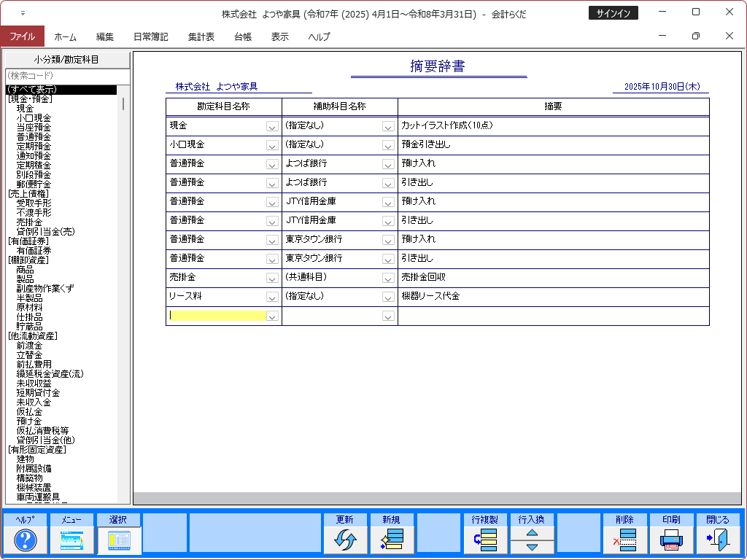Screen dimensions: 747x560
Task: Click the ファイル tab
Action: tap(22, 36)
